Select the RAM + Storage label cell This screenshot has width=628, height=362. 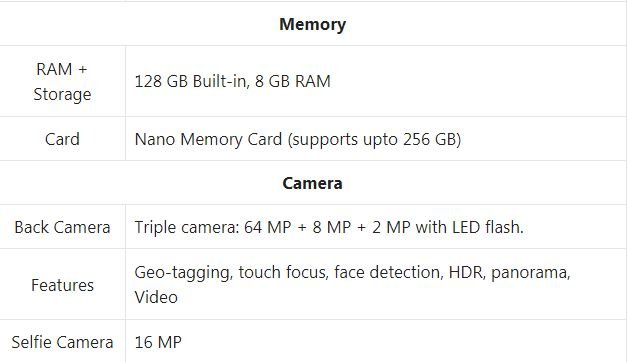tap(62, 81)
